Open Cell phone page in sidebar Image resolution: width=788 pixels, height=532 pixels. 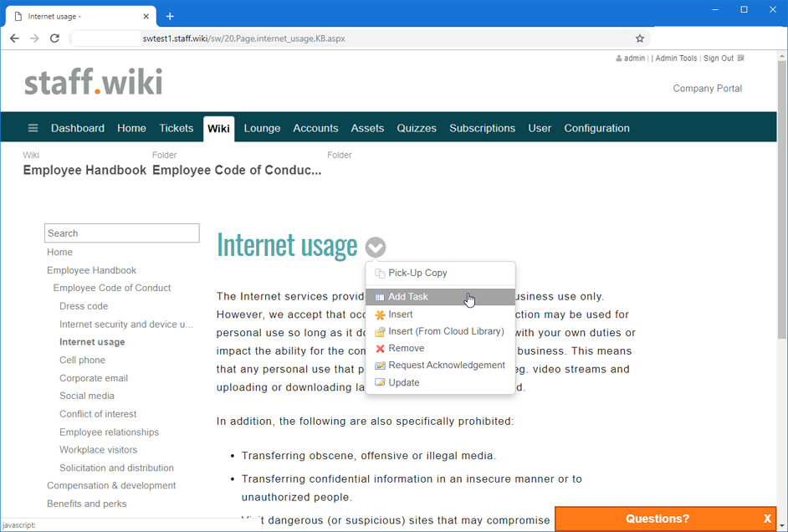83,361
